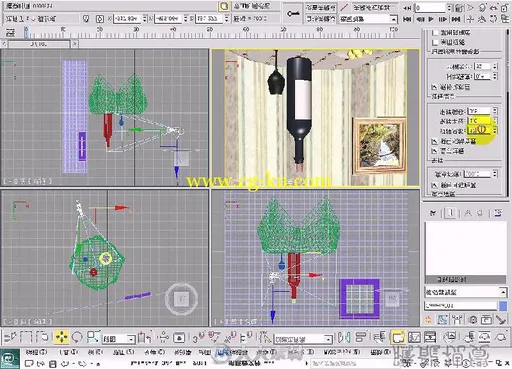Enable the 3D Snaps toggle

[x=199, y=338]
